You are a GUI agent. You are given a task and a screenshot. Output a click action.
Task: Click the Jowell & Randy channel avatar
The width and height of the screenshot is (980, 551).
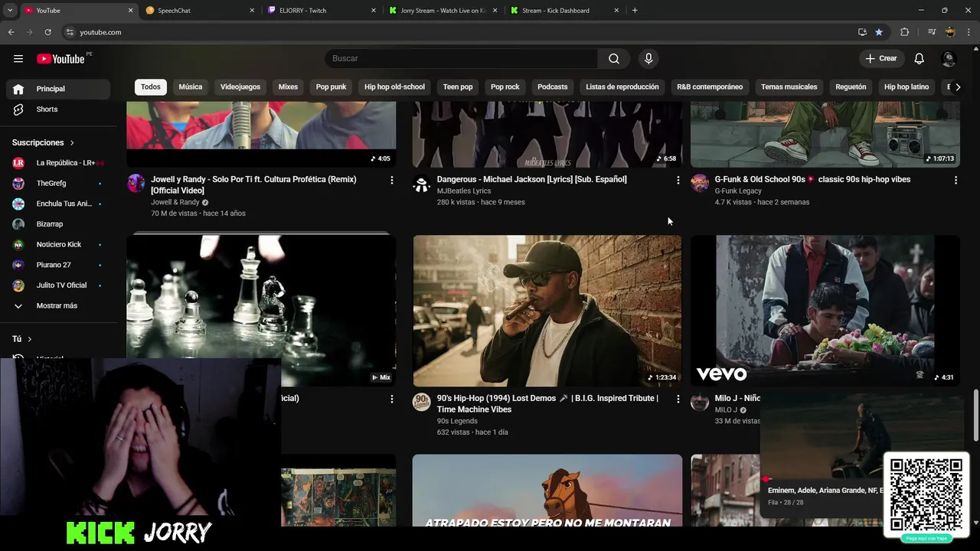click(x=136, y=183)
